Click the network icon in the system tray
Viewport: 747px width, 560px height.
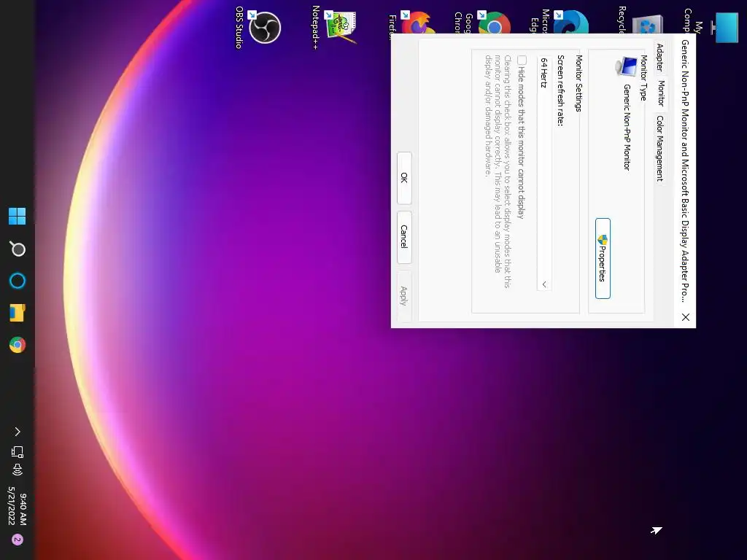click(x=18, y=451)
